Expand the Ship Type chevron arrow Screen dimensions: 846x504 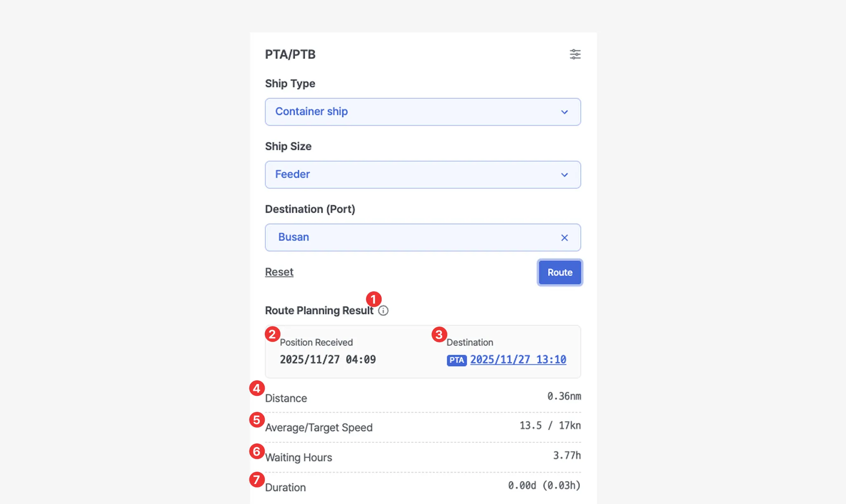pyautogui.click(x=564, y=112)
